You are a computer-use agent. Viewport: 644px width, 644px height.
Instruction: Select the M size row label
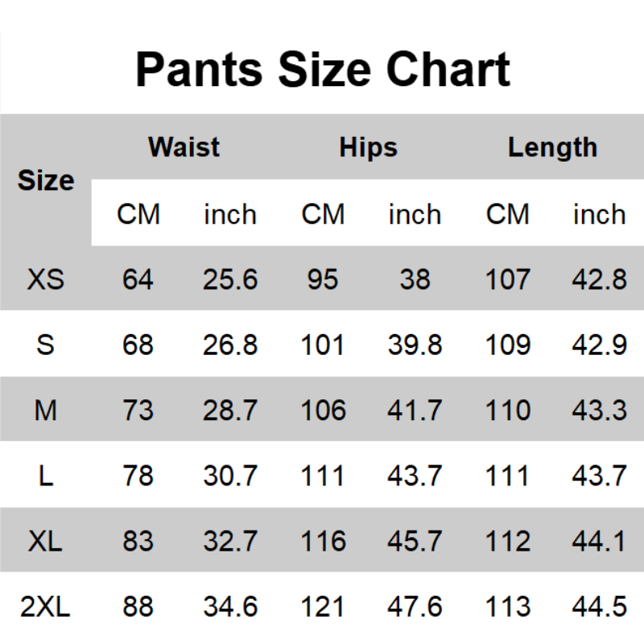coord(46,411)
